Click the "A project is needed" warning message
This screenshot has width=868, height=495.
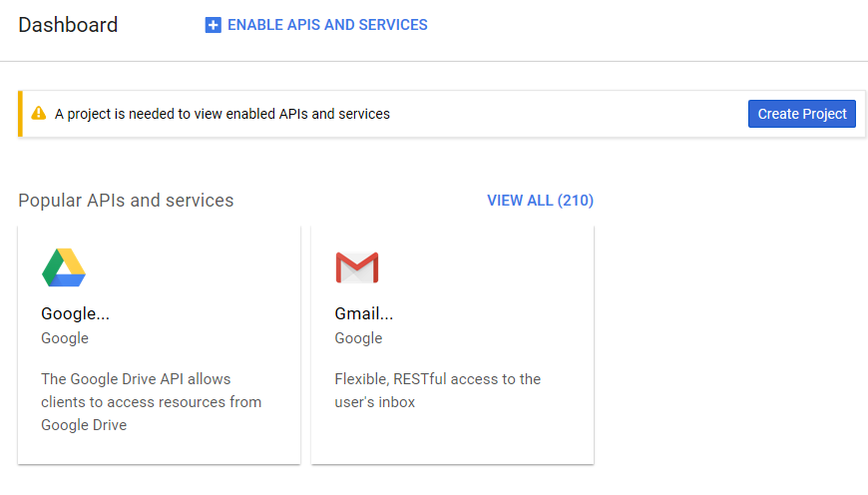(221, 114)
